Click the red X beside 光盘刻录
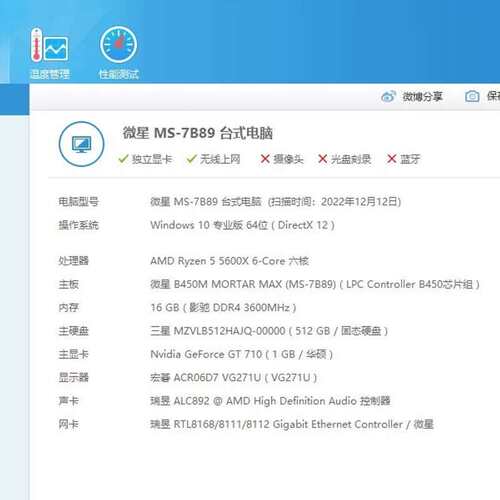The height and width of the screenshot is (500, 500). (322, 159)
